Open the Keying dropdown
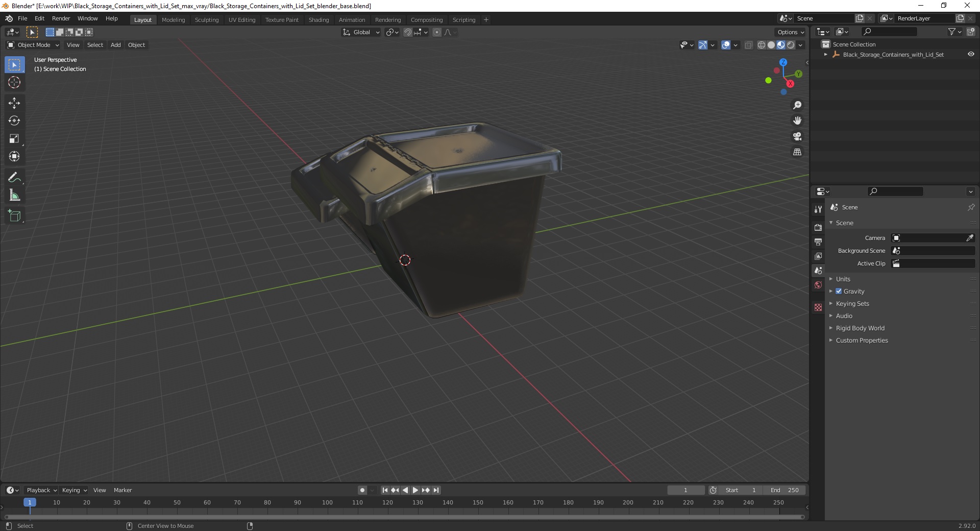This screenshot has height=531, width=980. pos(75,490)
